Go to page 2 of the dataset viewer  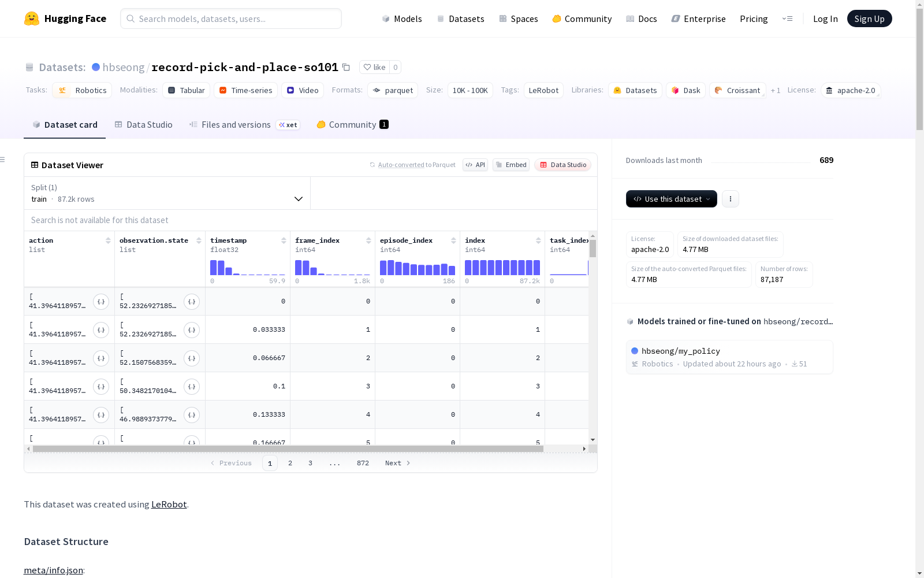290,463
